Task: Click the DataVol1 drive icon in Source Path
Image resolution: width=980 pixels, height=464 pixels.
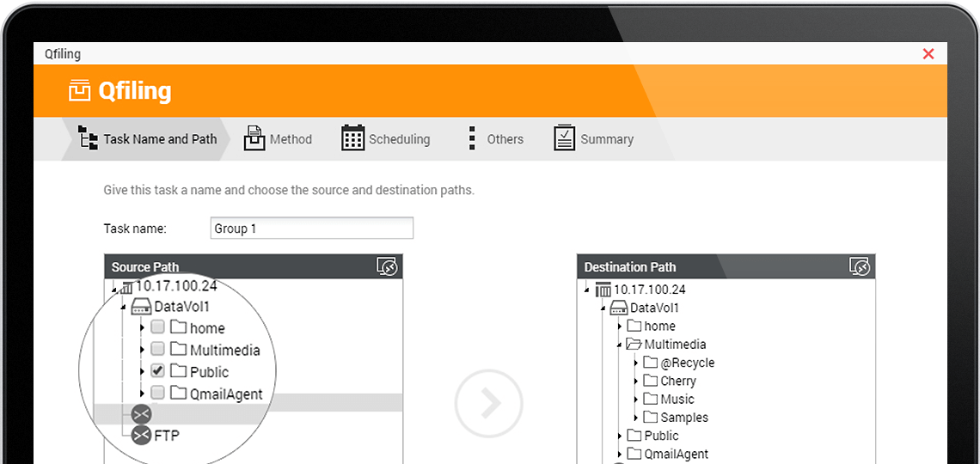Action: click(x=141, y=307)
